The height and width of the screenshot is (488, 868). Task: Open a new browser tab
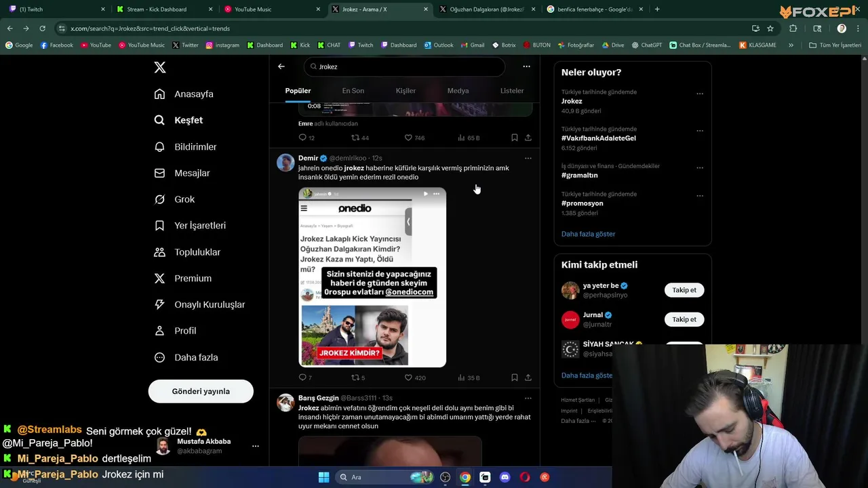pos(657,9)
